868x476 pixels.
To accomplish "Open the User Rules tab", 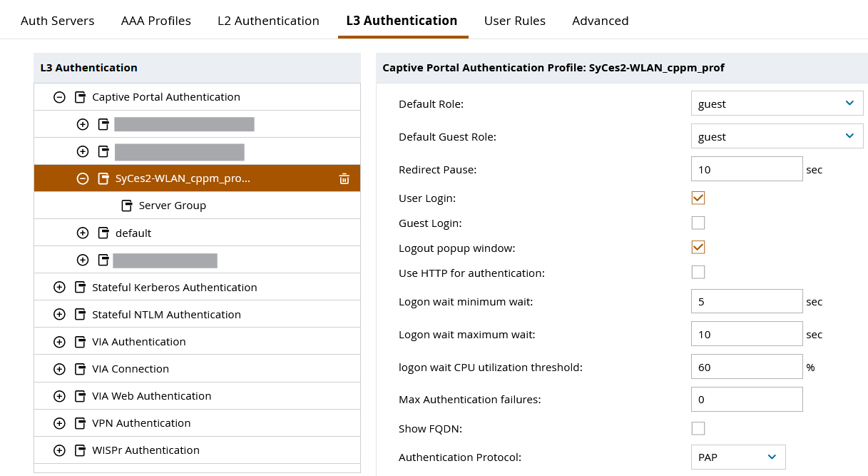I will (x=514, y=21).
